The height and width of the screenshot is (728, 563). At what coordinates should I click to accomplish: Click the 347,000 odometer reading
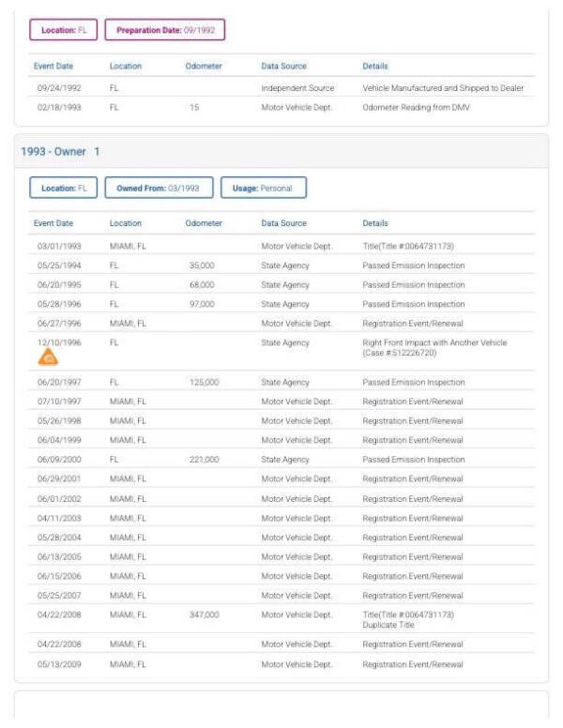coord(204,614)
